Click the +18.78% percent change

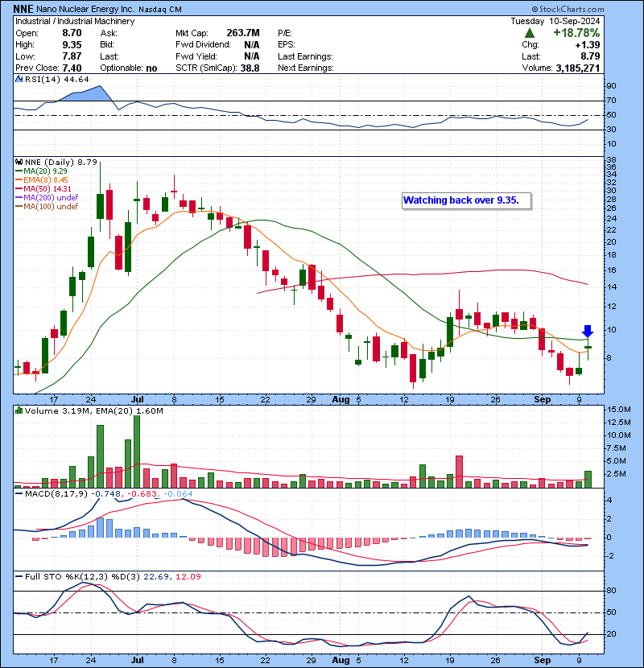pos(576,33)
